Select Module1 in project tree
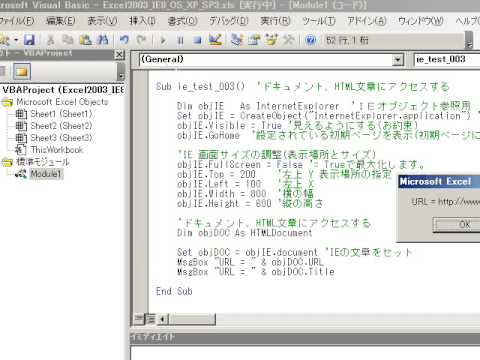Screen dimensions: 480x360 [x=46, y=174]
